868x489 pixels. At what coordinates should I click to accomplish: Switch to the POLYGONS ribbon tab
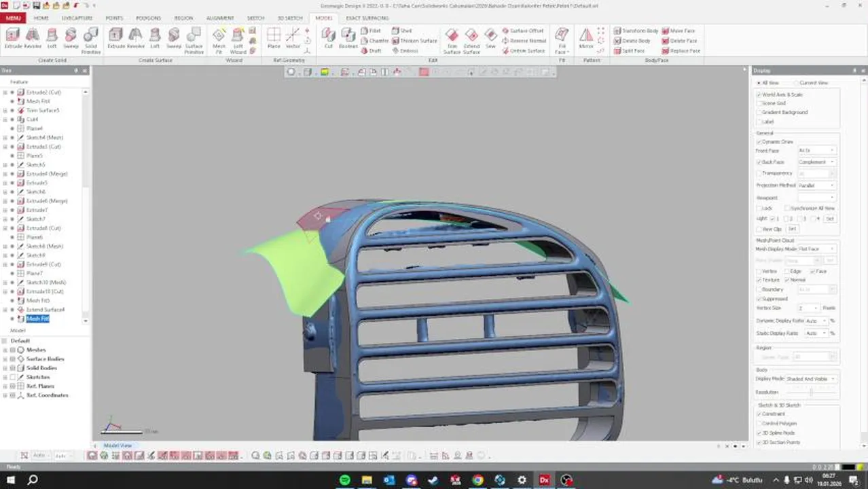click(x=147, y=18)
